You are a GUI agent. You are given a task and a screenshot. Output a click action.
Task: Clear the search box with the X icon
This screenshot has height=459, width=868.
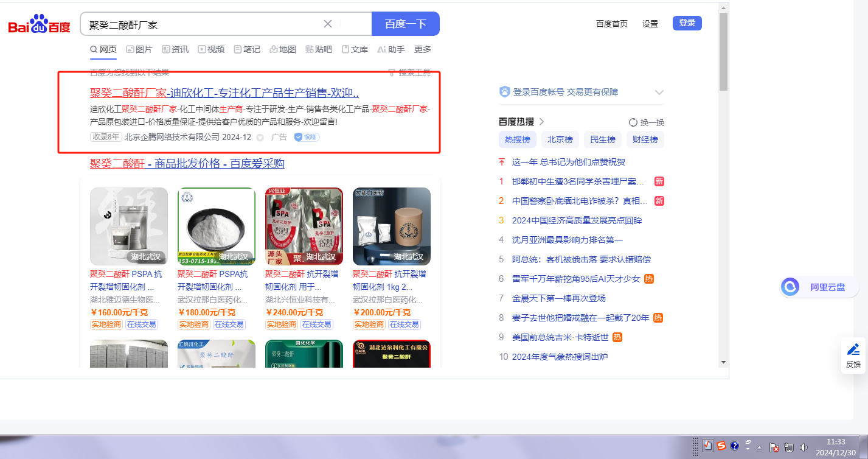click(327, 24)
